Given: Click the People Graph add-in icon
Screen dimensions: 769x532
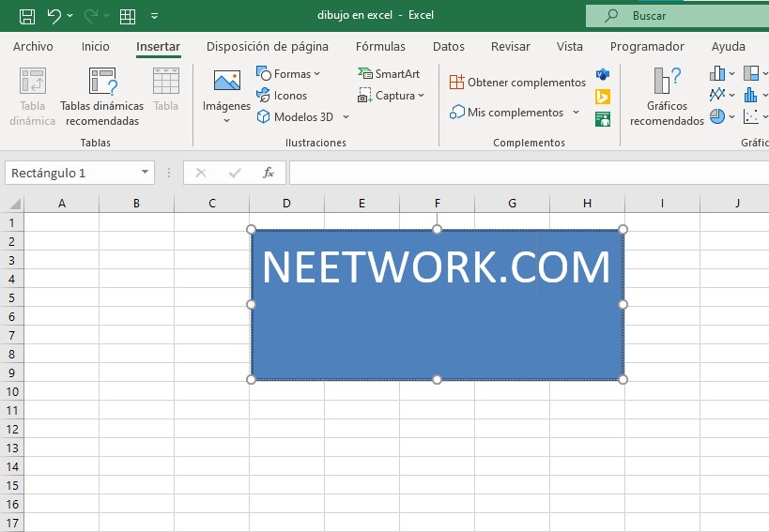Looking at the screenshot, I should [603, 119].
